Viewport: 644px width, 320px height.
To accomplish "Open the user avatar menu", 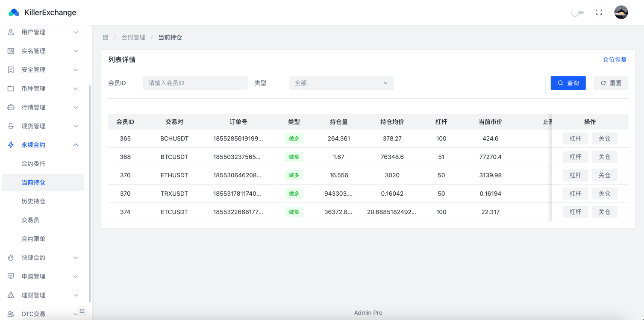I will [621, 12].
